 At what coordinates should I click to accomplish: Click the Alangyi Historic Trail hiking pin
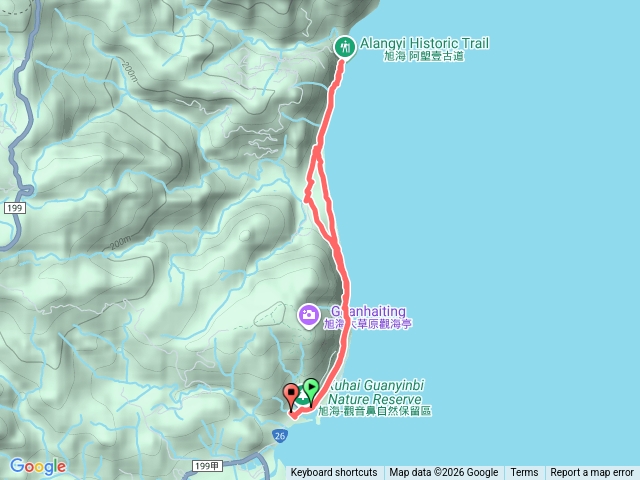tap(345, 49)
